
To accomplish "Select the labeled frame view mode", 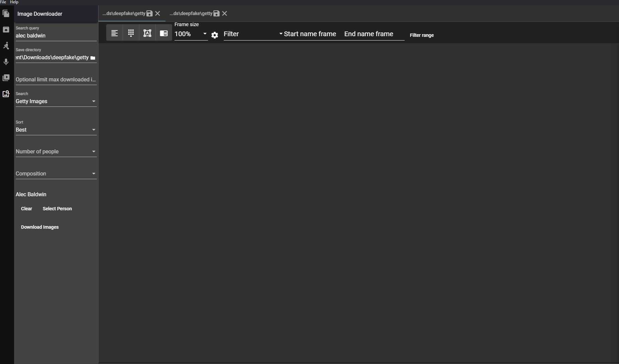I will [x=147, y=32].
